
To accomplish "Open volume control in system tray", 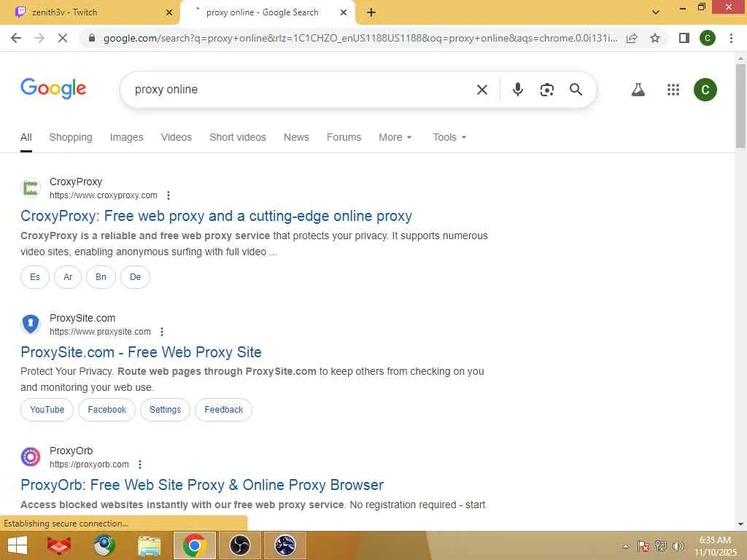I will click(678, 545).
